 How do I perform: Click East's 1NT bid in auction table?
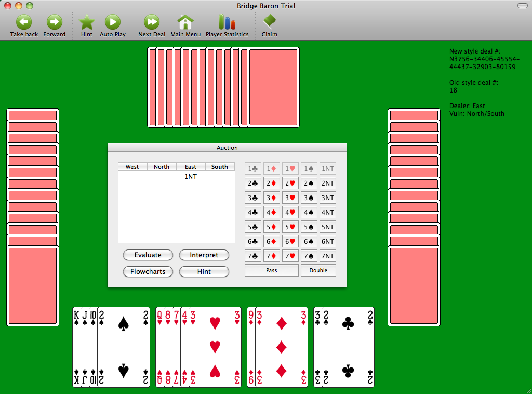[191, 177]
